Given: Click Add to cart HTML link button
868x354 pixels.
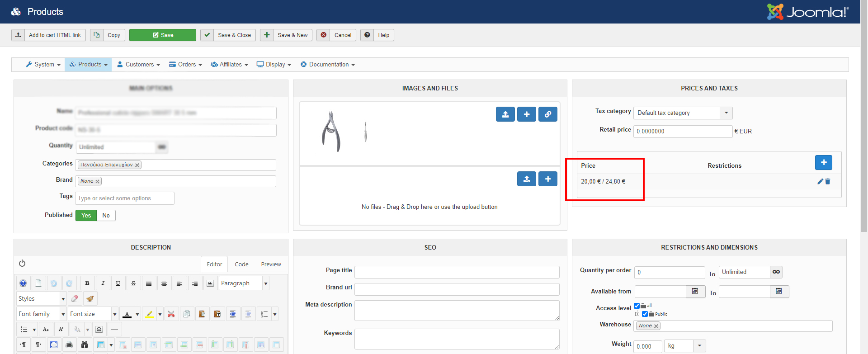Looking at the screenshot, I should (x=48, y=35).
